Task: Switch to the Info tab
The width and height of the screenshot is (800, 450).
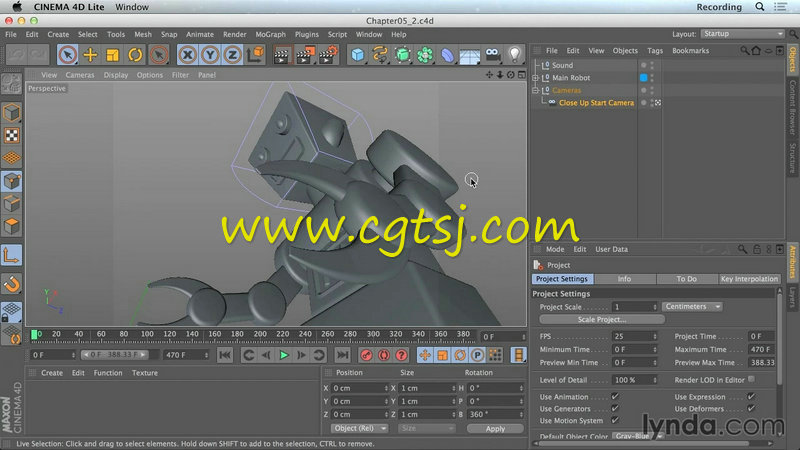Action: pyautogui.click(x=624, y=279)
